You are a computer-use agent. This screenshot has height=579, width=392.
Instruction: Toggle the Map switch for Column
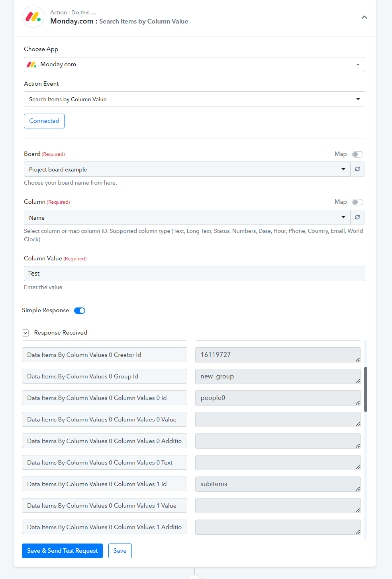(358, 202)
